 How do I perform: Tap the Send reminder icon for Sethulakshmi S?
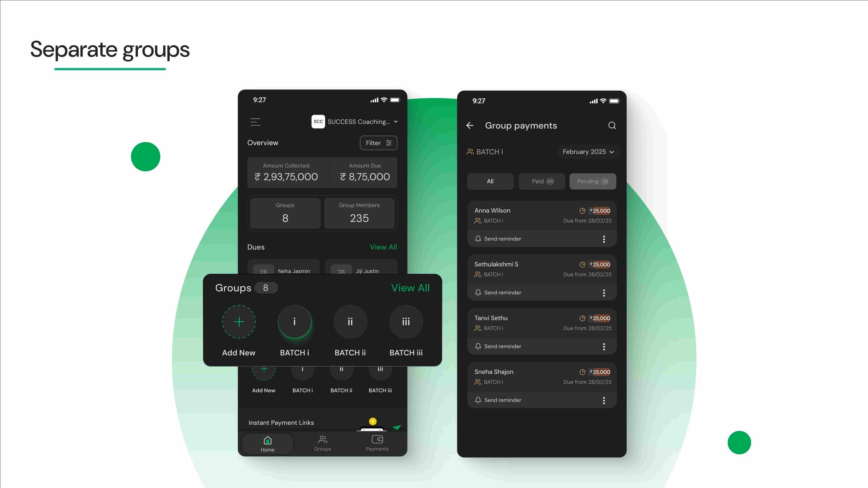[x=477, y=292]
